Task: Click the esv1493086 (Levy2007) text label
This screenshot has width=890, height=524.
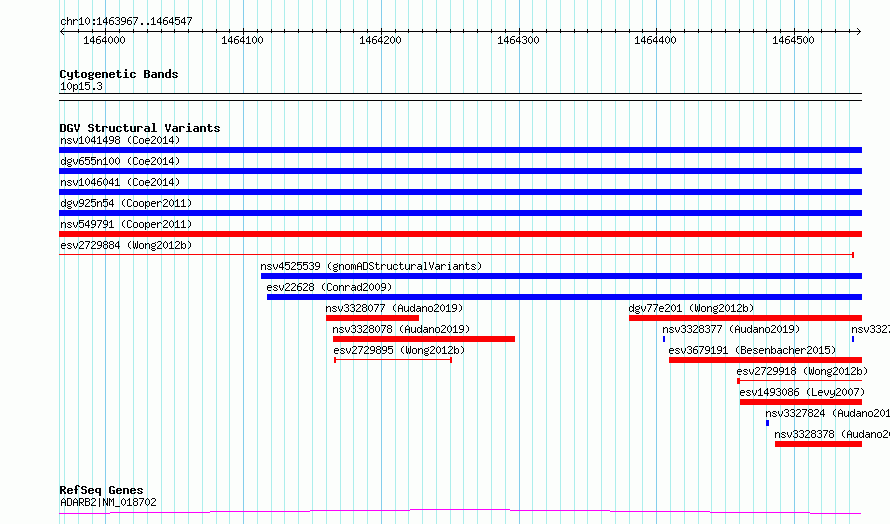Action: coord(801,392)
